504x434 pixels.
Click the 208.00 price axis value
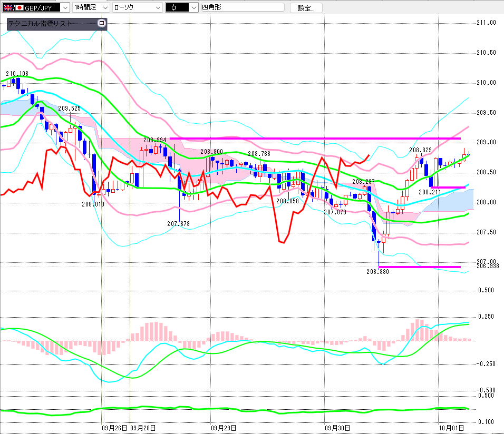[486, 202]
